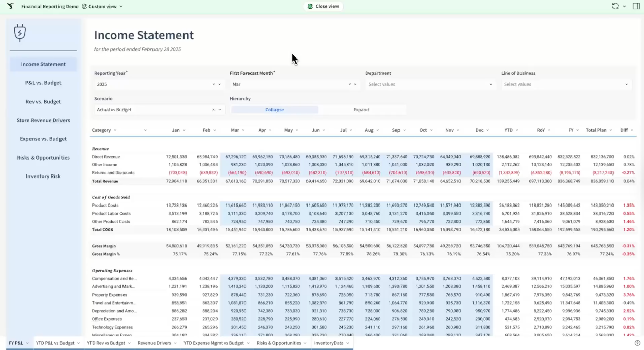The image size is (644, 350).
Task: Clear the Scenario value with X icon
Action: tap(213, 110)
